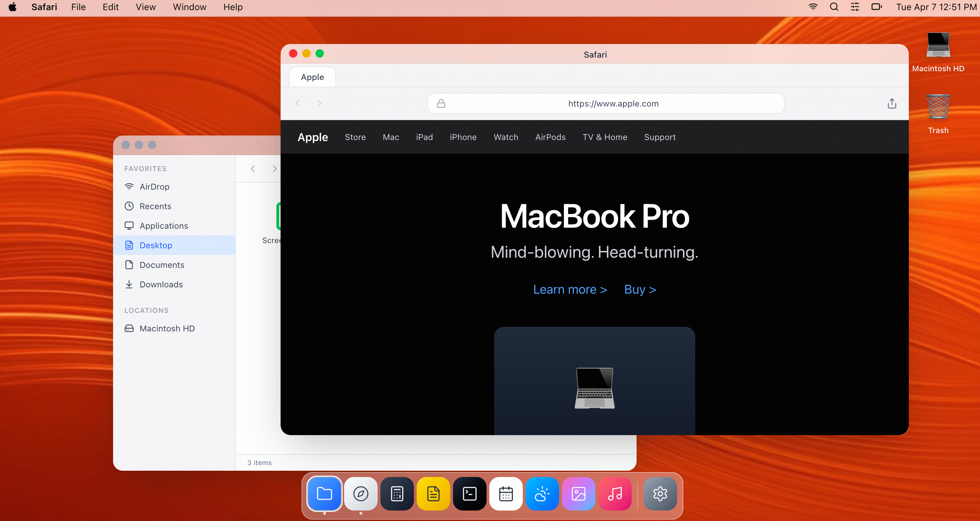The image size is (980, 521).
Task: Select Macintosh HD desktop icon
Action: [x=938, y=52]
